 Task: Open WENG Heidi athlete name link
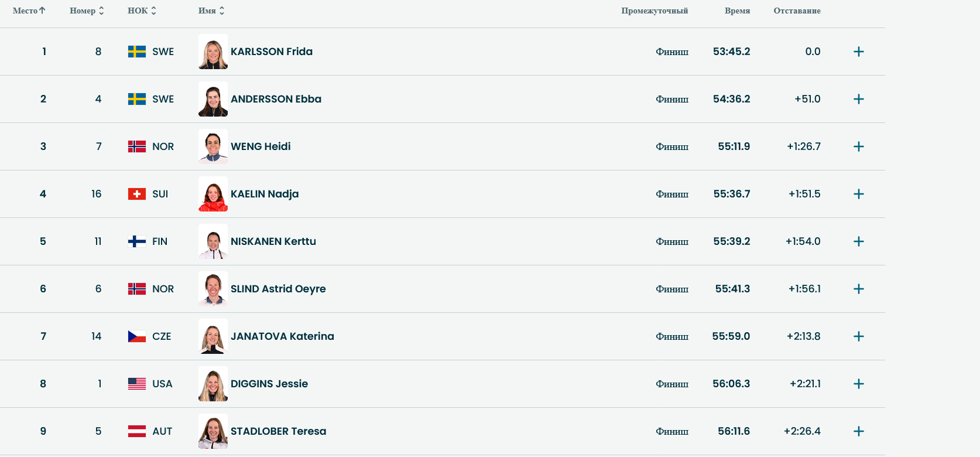(x=261, y=146)
